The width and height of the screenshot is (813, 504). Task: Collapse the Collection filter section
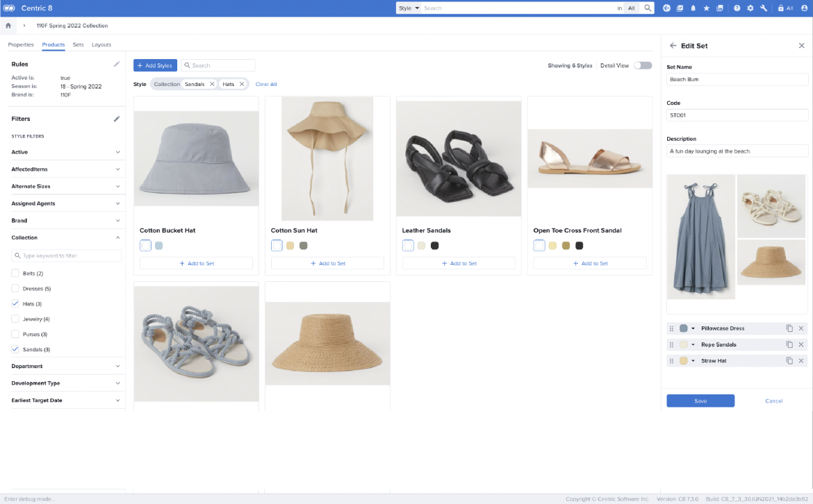[117, 237]
